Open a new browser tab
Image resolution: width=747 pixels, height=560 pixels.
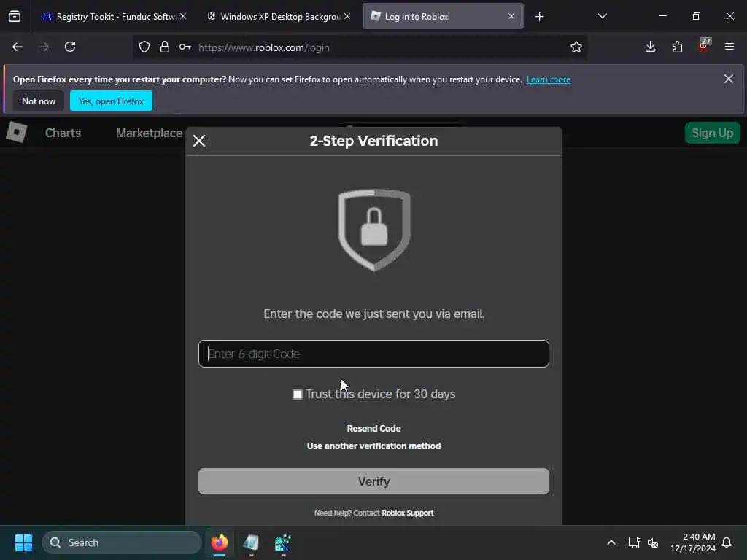point(539,17)
